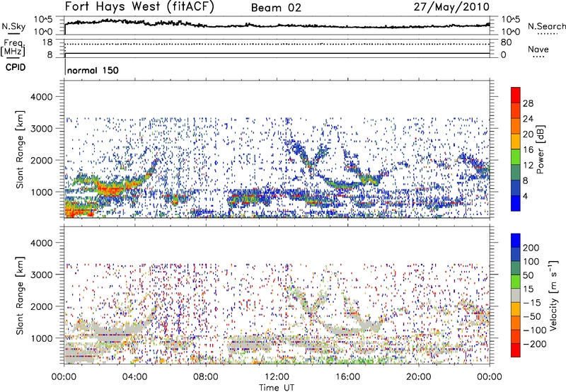Click the 'Slant Range [km]' label of the power panel

coord(20,149)
